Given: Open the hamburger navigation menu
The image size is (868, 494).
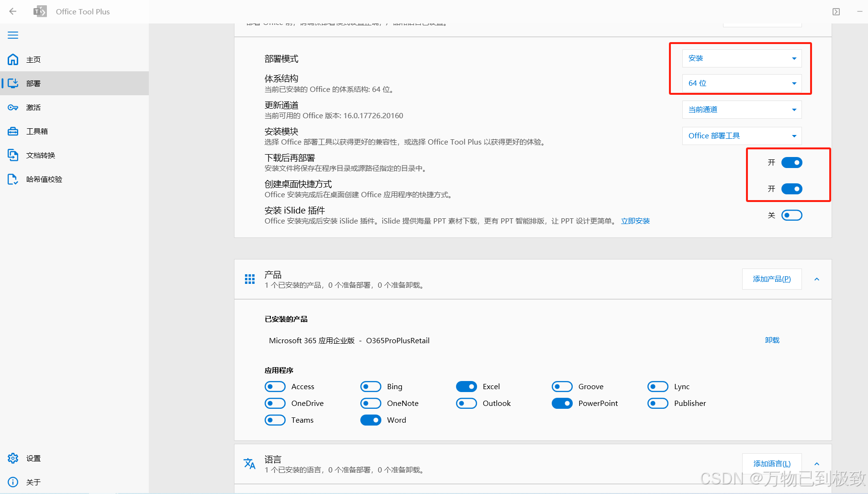Looking at the screenshot, I should (13, 35).
